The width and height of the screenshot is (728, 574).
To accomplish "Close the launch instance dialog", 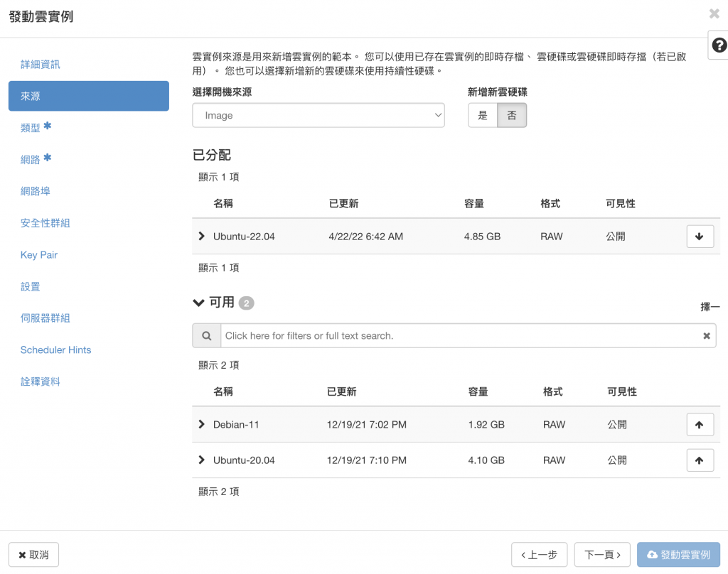I will click(714, 13).
